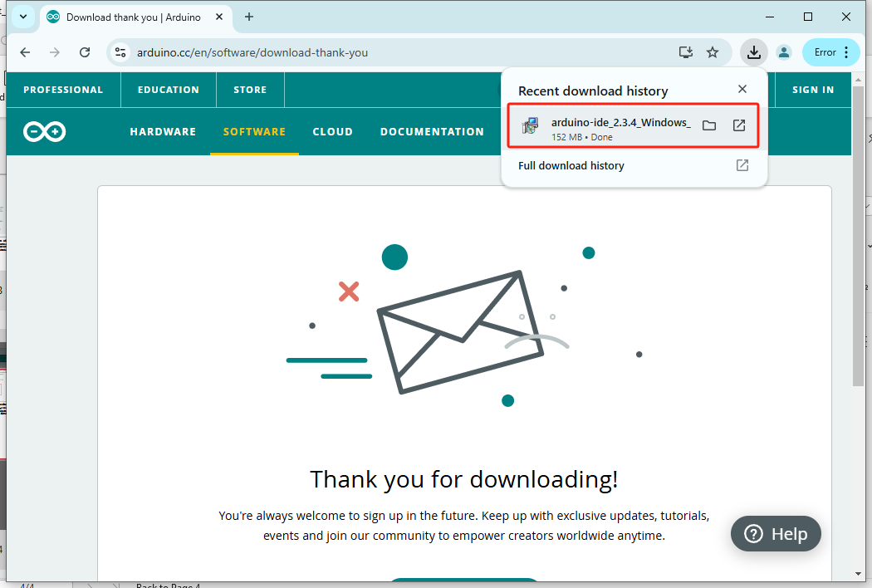Open the DOCUMENTATION menu
Screen dimensions: 872x588
click(432, 132)
